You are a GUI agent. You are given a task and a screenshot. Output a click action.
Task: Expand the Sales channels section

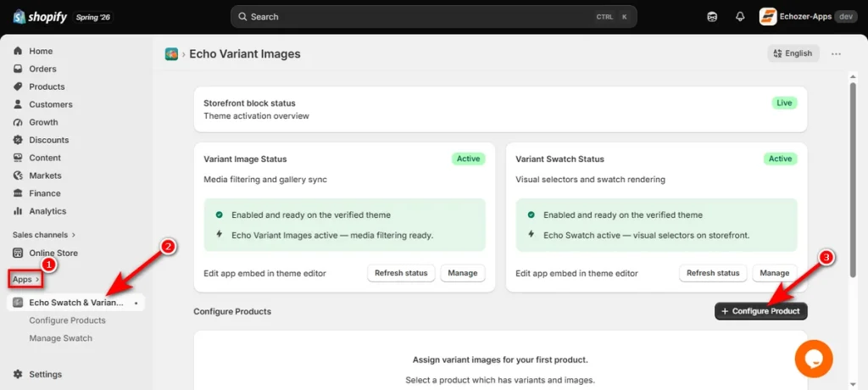point(44,235)
